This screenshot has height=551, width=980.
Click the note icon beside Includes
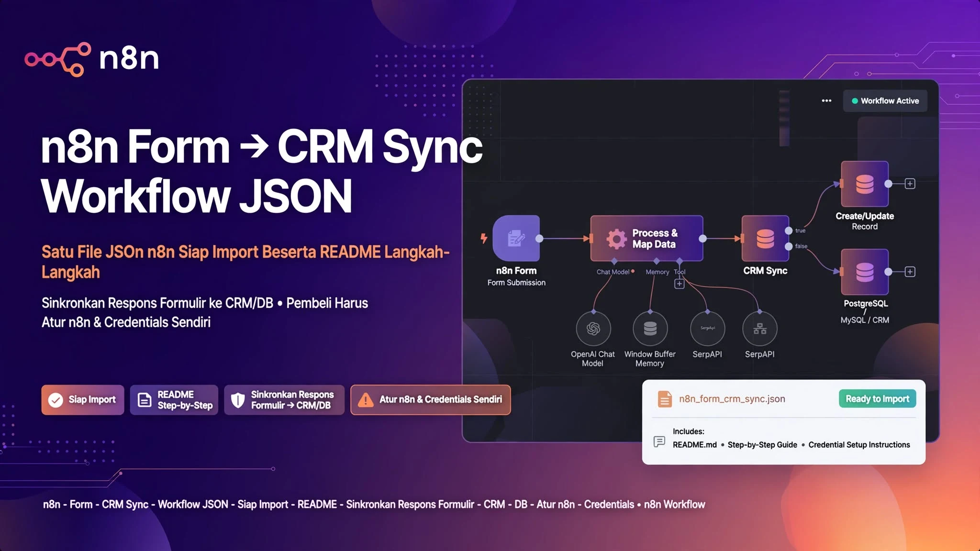659,441
